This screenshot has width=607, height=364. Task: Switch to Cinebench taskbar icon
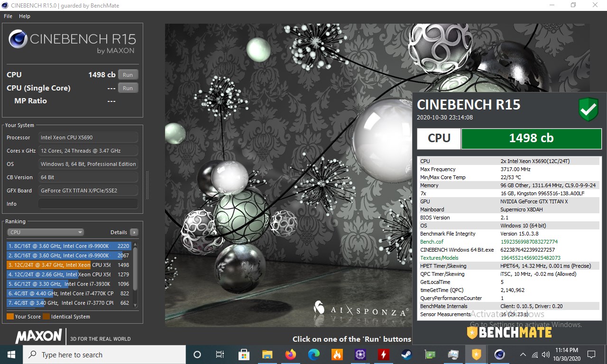tap(500, 355)
